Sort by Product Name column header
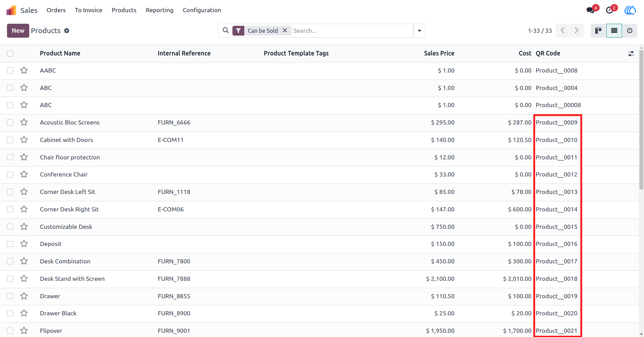 (60, 53)
